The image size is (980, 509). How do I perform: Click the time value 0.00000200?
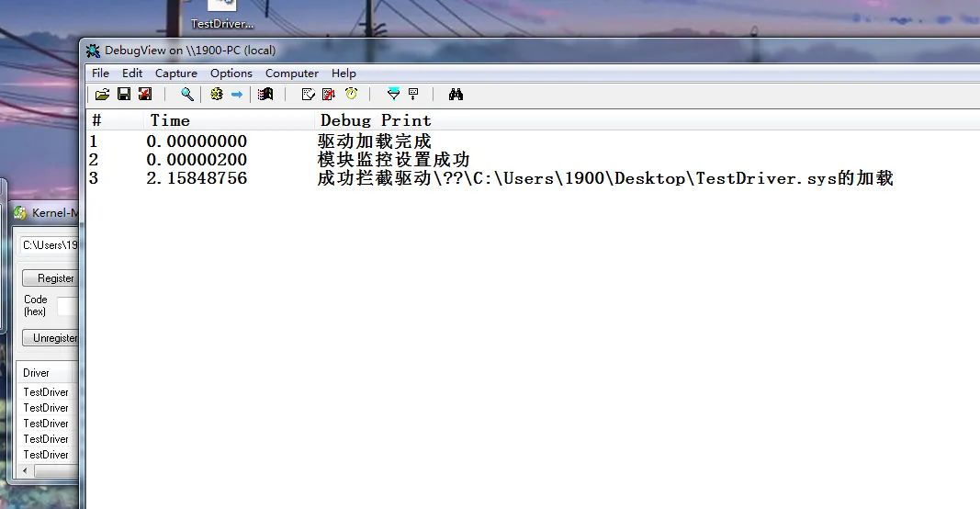[197, 160]
